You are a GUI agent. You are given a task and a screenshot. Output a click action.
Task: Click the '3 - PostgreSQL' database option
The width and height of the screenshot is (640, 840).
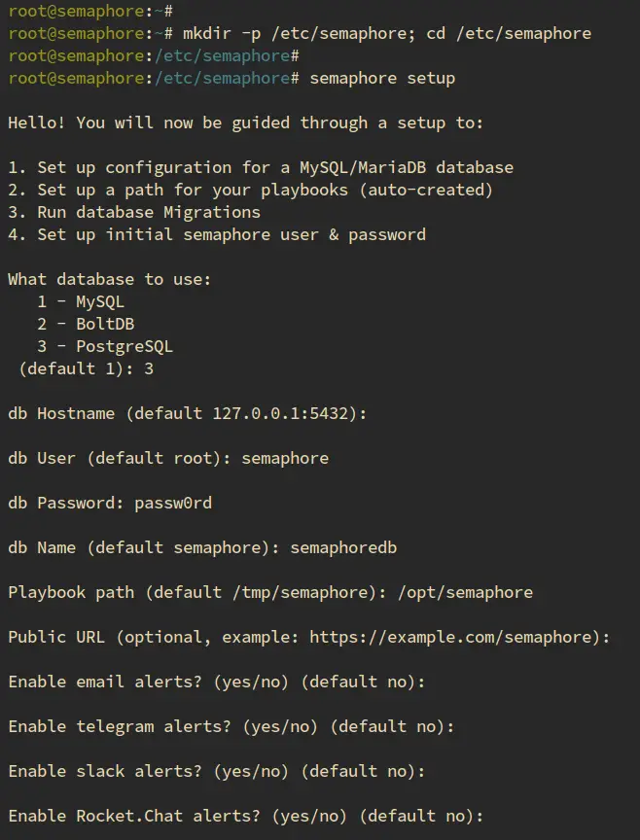(x=105, y=346)
